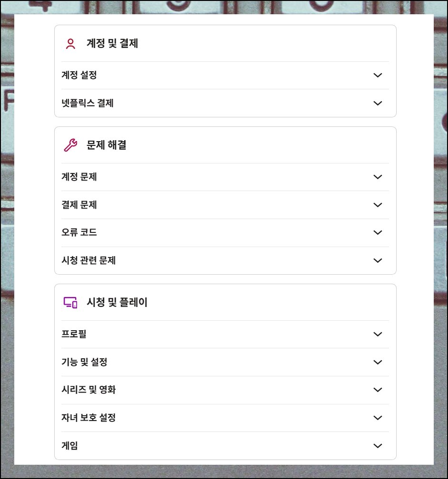Image resolution: width=448 pixels, height=479 pixels.
Task: Click the 자녀 보호 설정 chevron
Action: point(378,418)
